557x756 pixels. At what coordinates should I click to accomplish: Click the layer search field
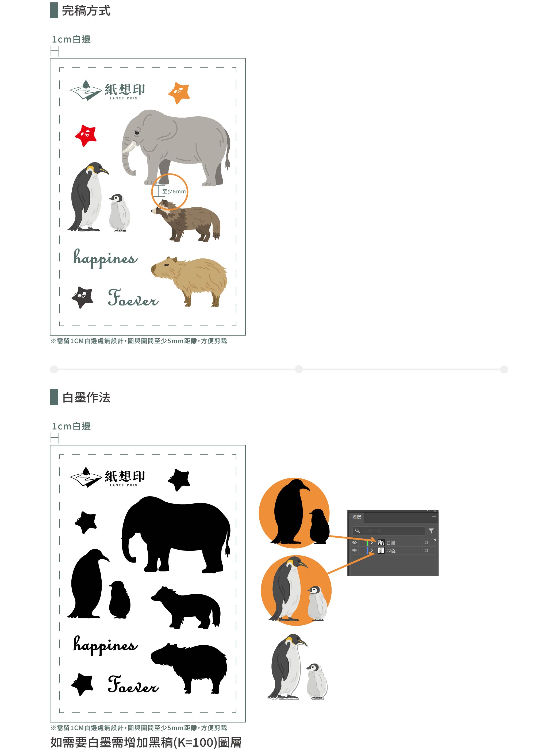[x=389, y=531]
